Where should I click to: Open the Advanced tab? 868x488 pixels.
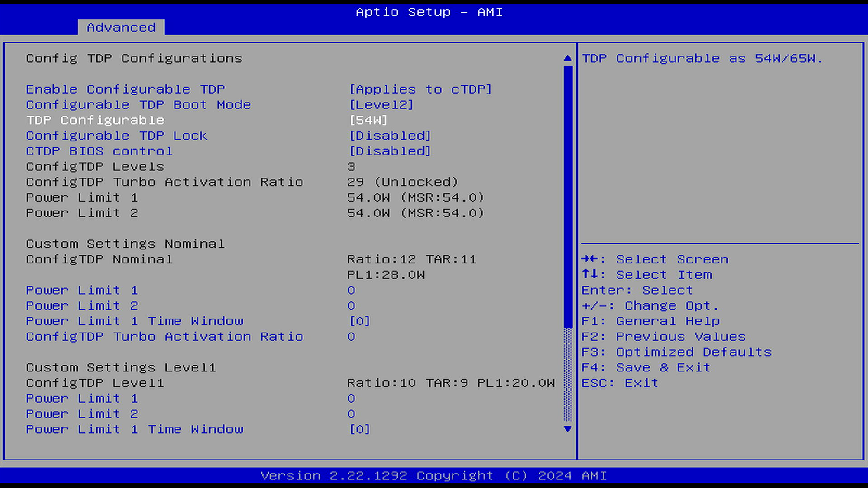pos(121,27)
